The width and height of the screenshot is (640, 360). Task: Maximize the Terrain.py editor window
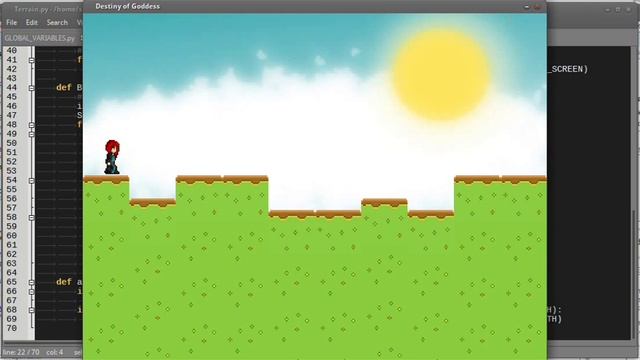coord(618,9)
